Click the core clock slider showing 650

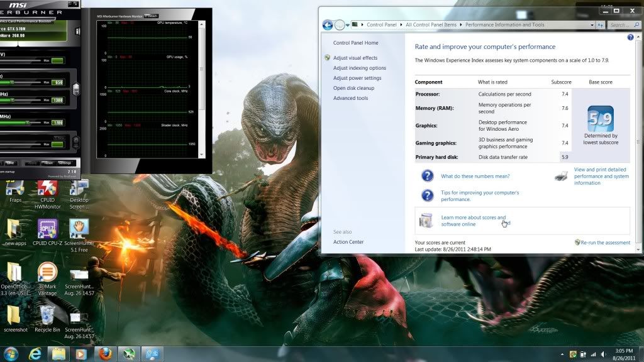21,82
